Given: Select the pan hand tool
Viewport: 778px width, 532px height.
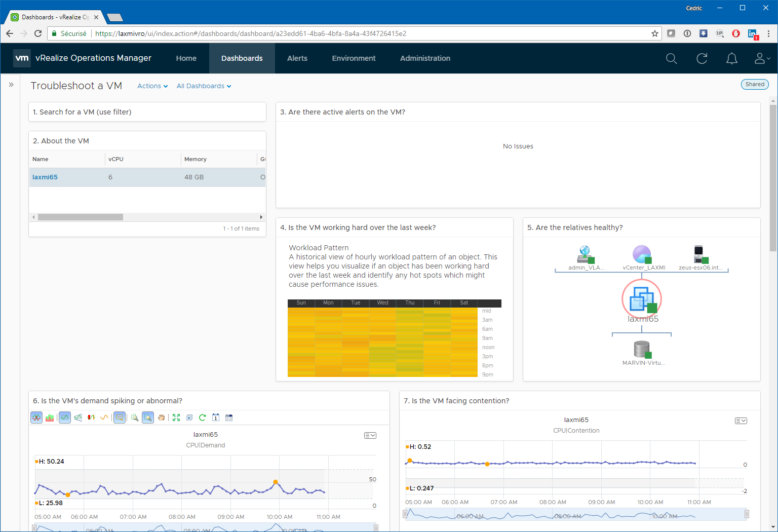Looking at the screenshot, I should coord(161,417).
